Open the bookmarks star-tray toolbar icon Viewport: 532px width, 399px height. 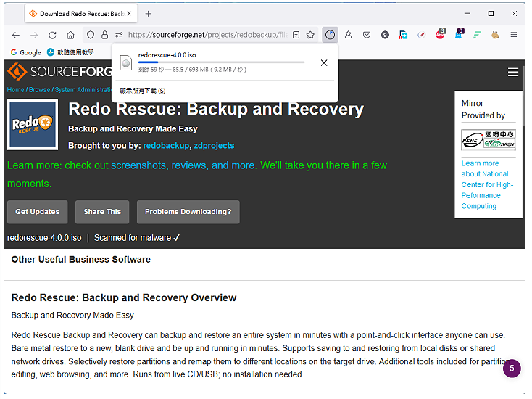point(348,35)
